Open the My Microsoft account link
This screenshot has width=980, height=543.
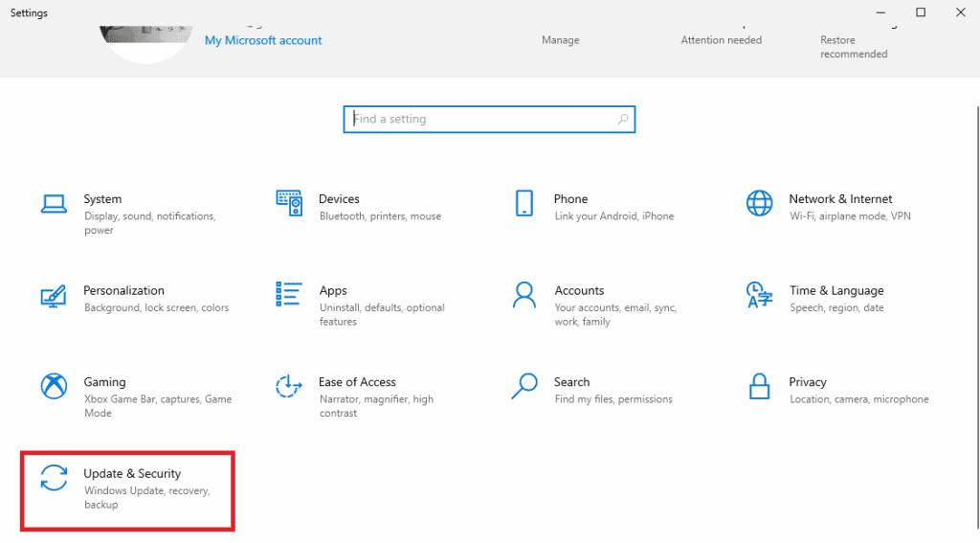[263, 40]
